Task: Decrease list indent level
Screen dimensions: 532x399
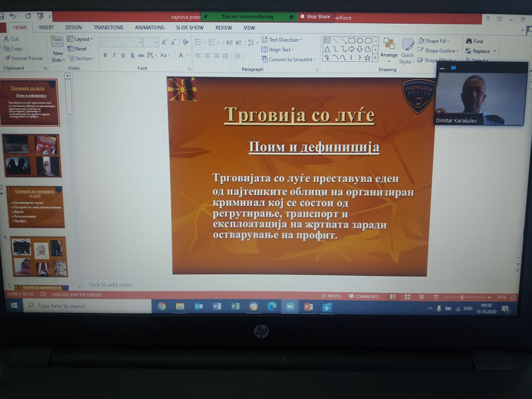Action: 229,43
